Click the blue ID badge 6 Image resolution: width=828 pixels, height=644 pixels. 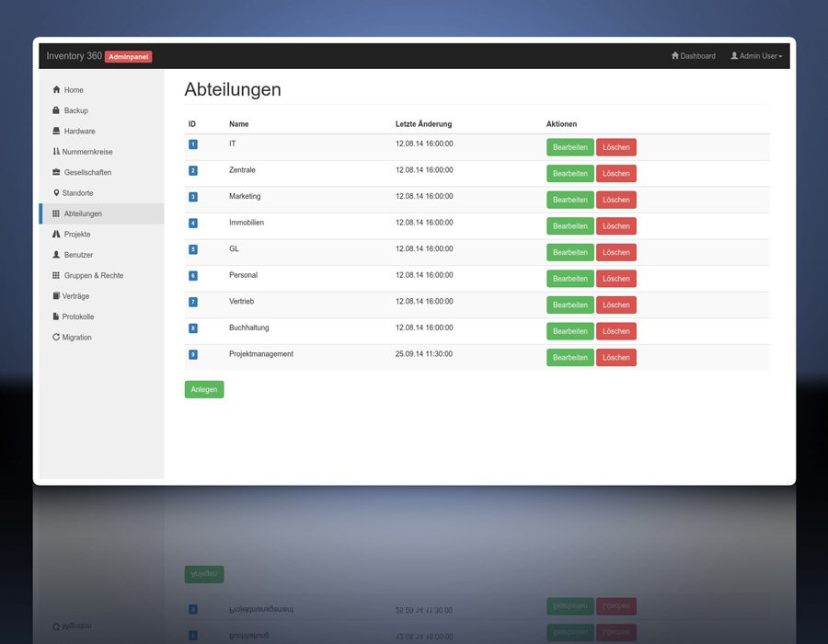click(193, 276)
